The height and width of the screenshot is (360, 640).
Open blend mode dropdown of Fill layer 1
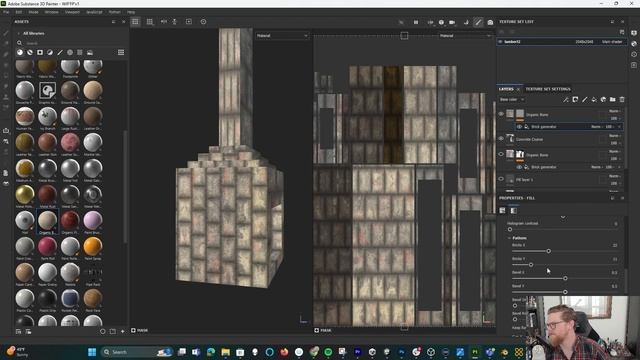[x=614, y=176]
